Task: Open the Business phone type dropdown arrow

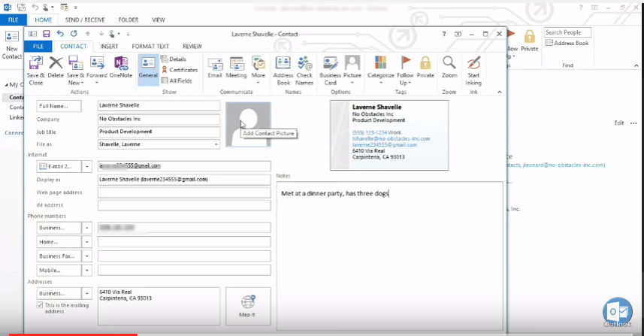Action: coord(87,228)
